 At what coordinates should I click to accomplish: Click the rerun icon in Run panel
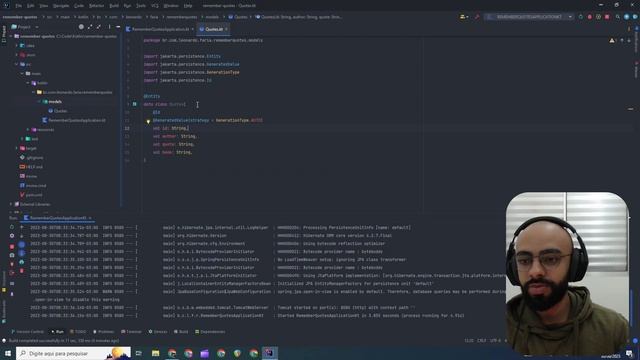[12, 227]
